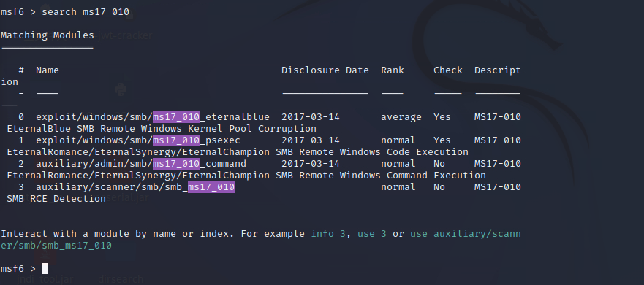Viewport: 644px width, 285px height.
Task: Click the 'use auxiliary/scann' example text
Action: (465, 234)
